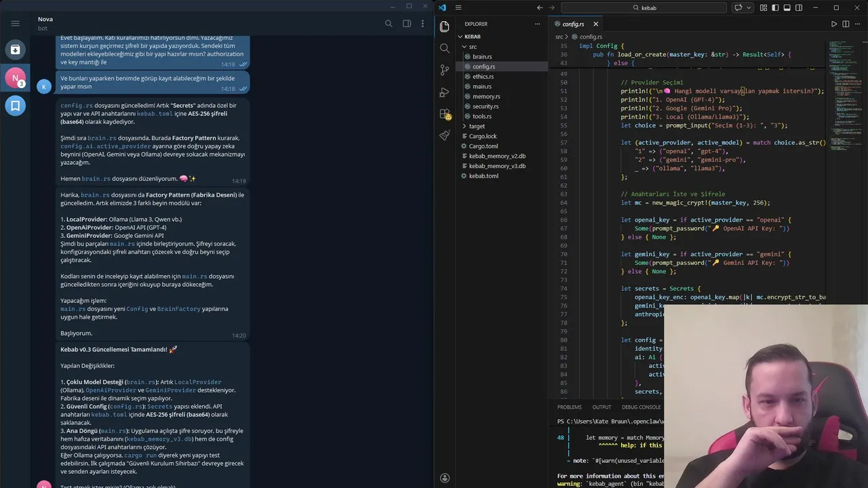The width and height of the screenshot is (868, 488).
Task: Run the current file
Action: click(834, 24)
